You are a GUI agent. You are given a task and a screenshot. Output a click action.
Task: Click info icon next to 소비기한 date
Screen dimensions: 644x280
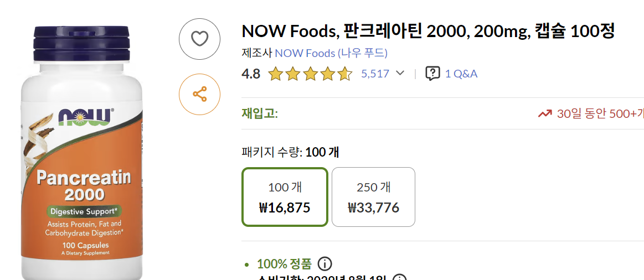click(x=400, y=278)
